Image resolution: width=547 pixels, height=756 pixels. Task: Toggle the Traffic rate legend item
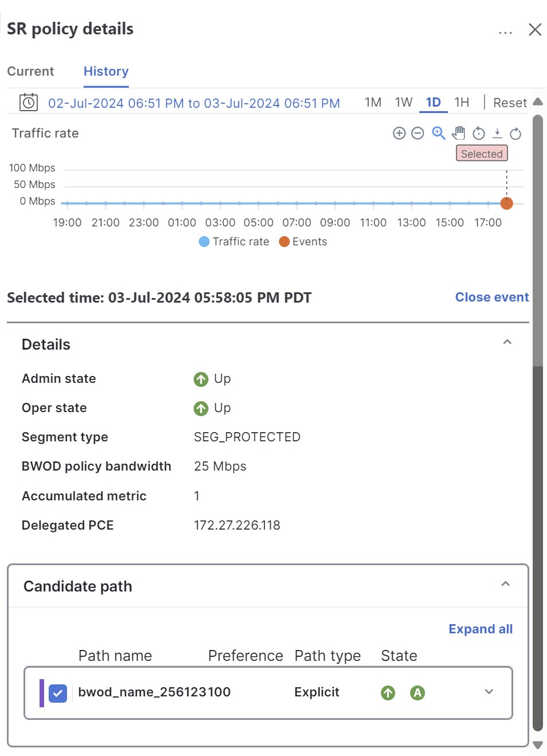pos(234,242)
